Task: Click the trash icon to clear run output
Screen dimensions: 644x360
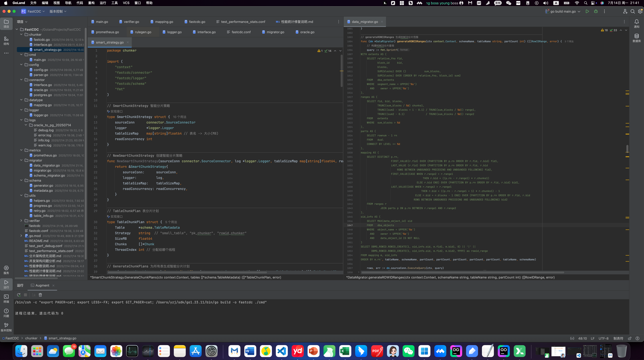Action: (40, 295)
